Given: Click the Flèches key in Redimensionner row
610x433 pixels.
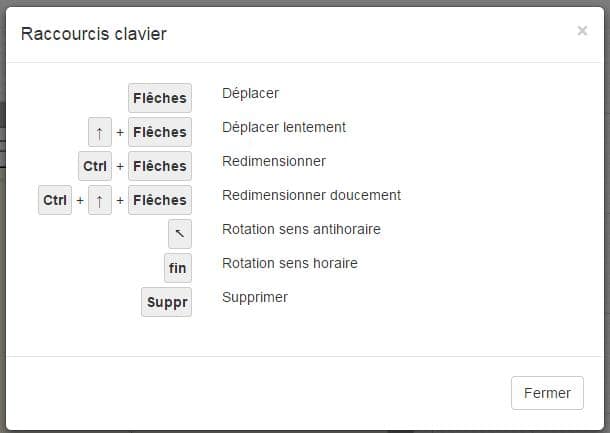Looking at the screenshot, I should (x=160, y=166).
